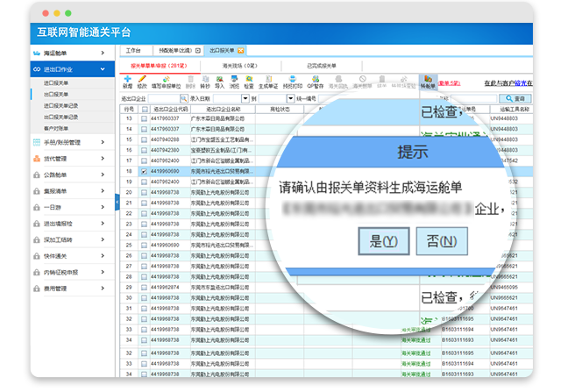561x392 pixels.
Task: Uncheck the checkbox in row 18
Action: point(144,174)
